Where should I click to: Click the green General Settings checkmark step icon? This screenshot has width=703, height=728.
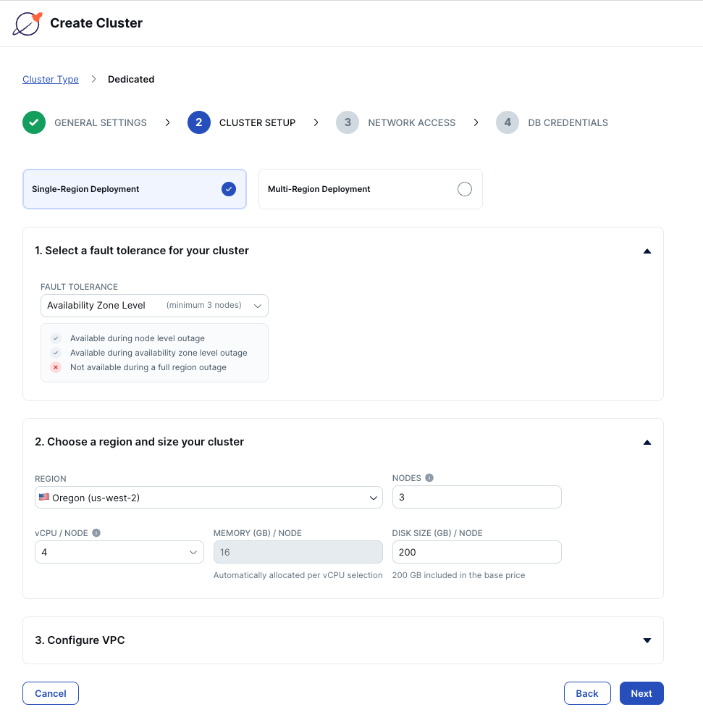(34, 122)
